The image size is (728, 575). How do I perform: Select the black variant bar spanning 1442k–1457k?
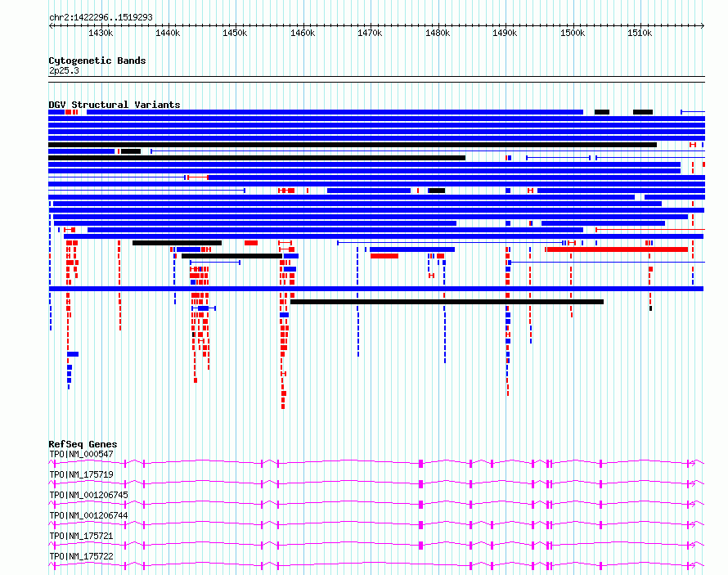coord(231,256)
